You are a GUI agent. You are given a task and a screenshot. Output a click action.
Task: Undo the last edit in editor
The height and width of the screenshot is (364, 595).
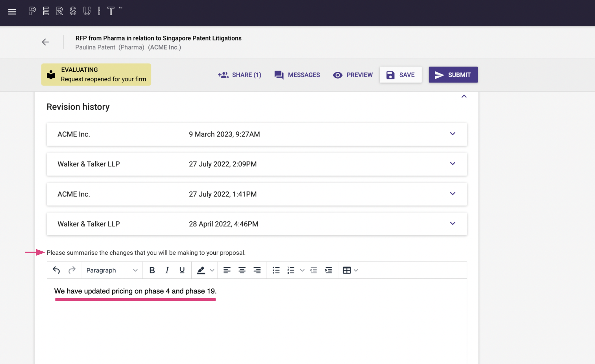click(56, 270)
